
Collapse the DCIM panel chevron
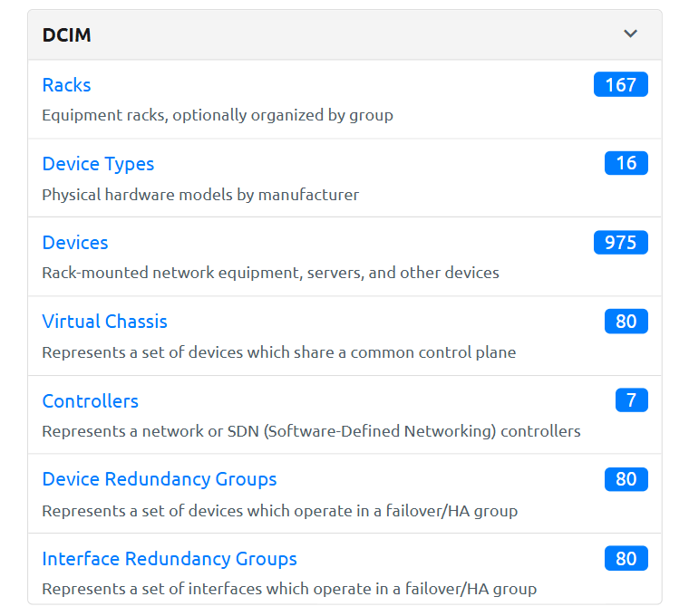(631, 34)
